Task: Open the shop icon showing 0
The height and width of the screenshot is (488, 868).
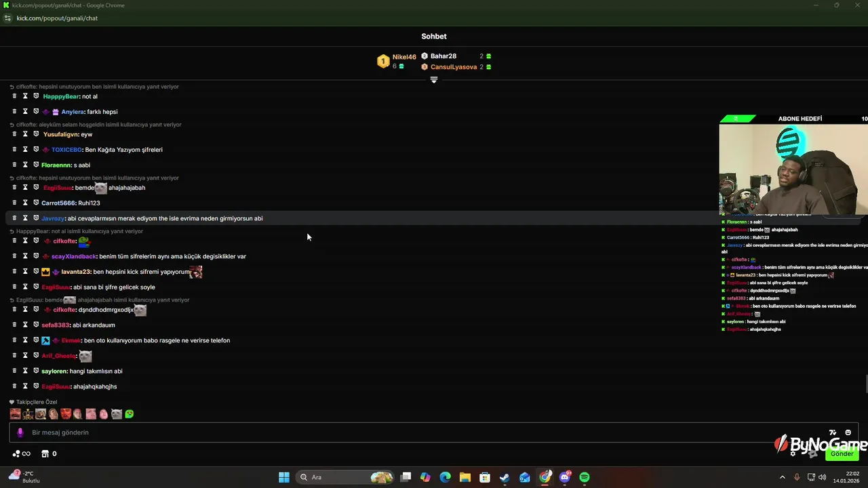Action: click(x=49, y=453)
